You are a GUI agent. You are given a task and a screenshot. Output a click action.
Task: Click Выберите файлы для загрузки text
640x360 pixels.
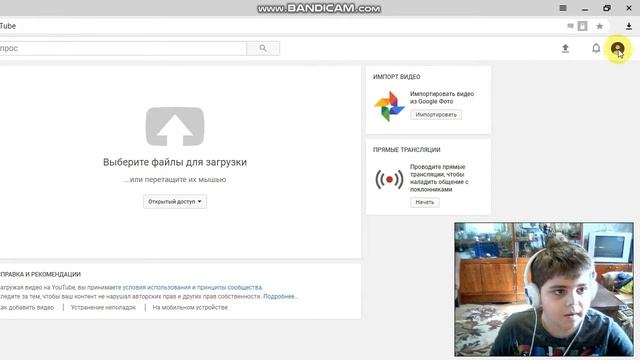point(175,162)
